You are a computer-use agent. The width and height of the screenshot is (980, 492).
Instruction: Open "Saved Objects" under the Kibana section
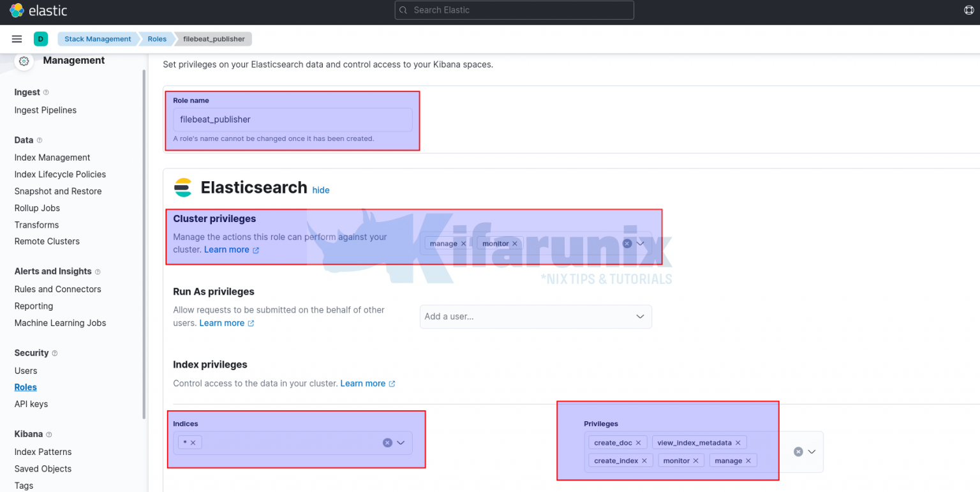[x=43, y=468]
